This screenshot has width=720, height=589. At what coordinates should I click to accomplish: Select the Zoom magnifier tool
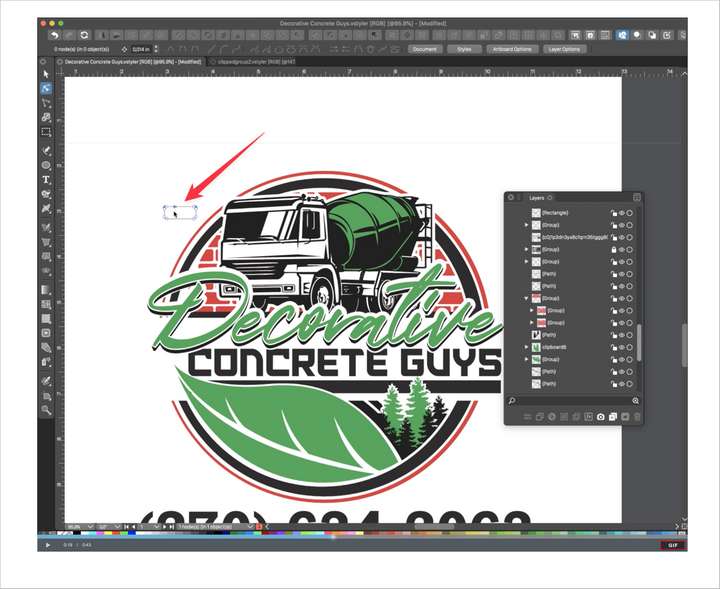(46, 410)
